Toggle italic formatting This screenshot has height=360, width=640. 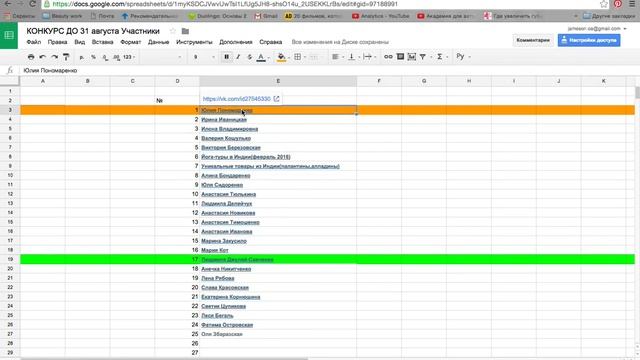(x=238, y=57)
